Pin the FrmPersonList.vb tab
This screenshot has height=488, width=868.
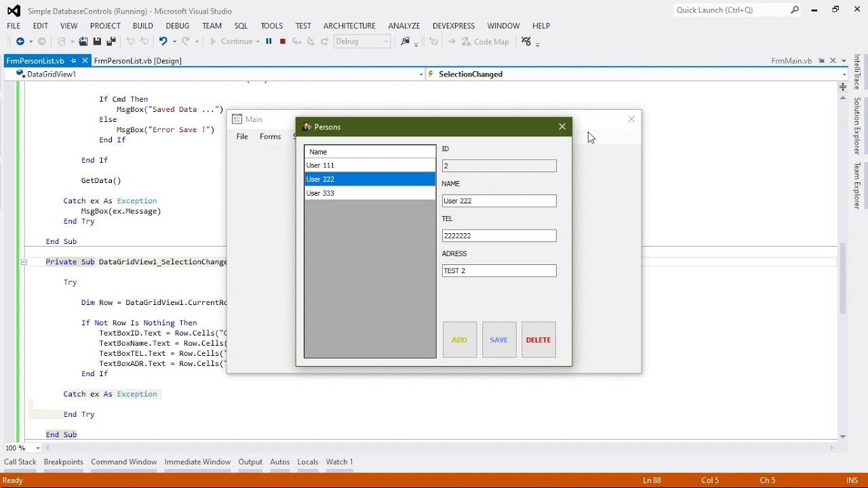click(x=74, y=60)
